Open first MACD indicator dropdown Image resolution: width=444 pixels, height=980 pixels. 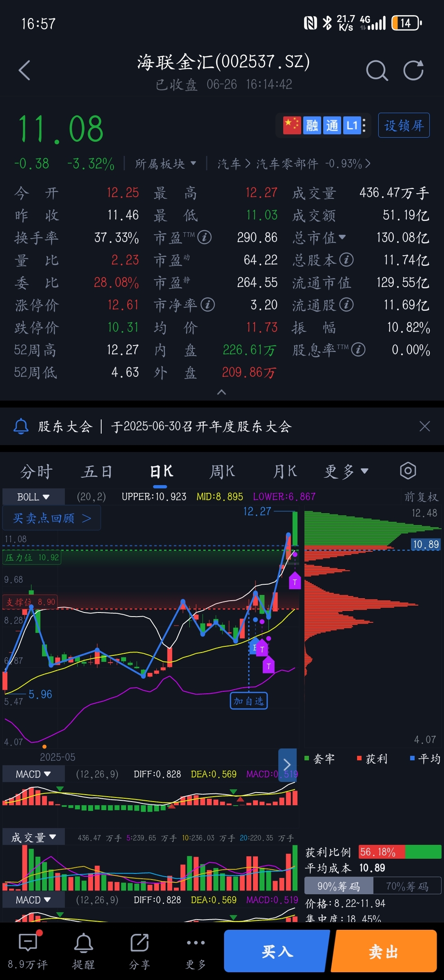click(x=33, y=774)
